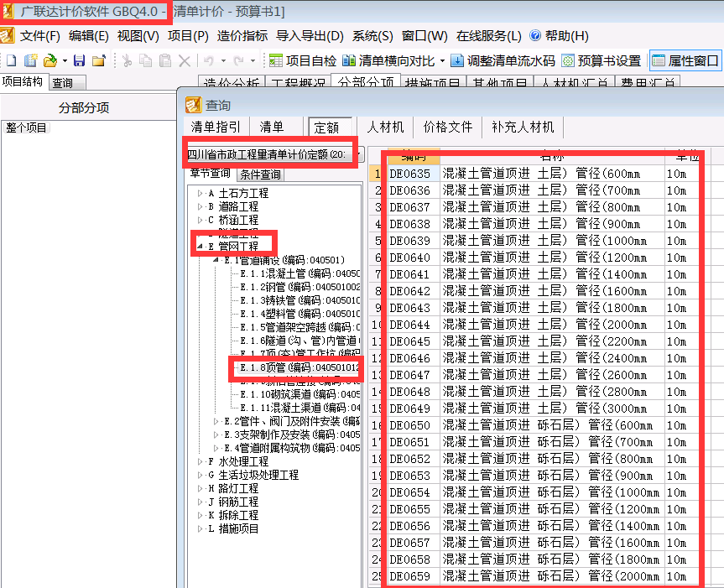Collapse E.1管道铺设 tree node

click(x=215, y=260)
